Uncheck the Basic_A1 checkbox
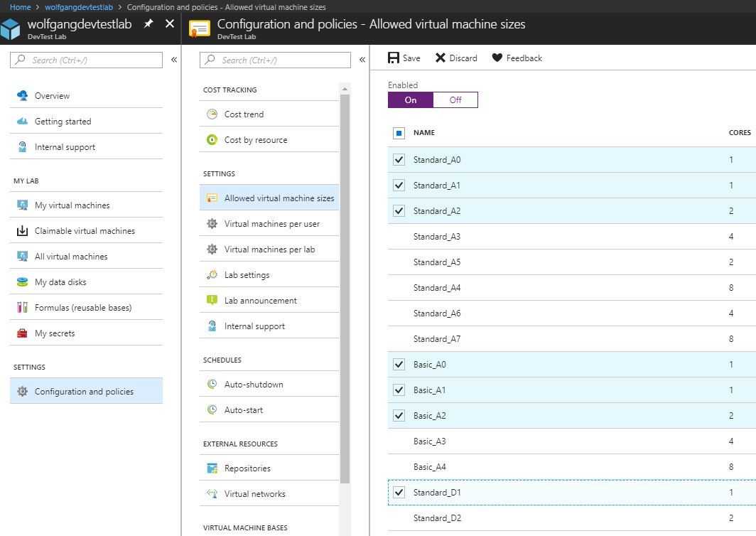756x536 pixels. (x=399, y=390)
